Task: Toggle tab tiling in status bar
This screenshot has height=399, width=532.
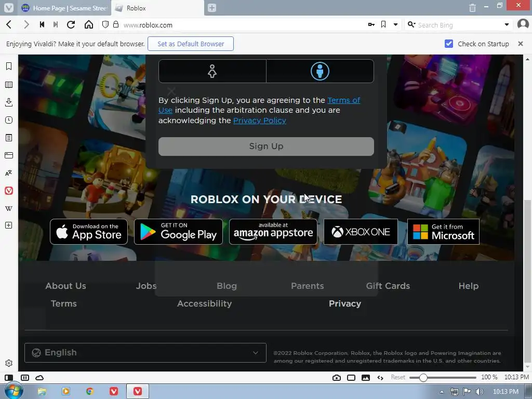Action: (x=25, y=378)
